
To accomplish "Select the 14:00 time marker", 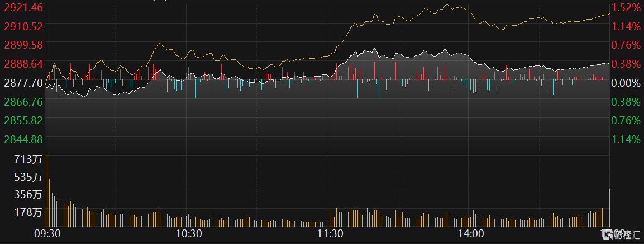I will coord(470,233).
